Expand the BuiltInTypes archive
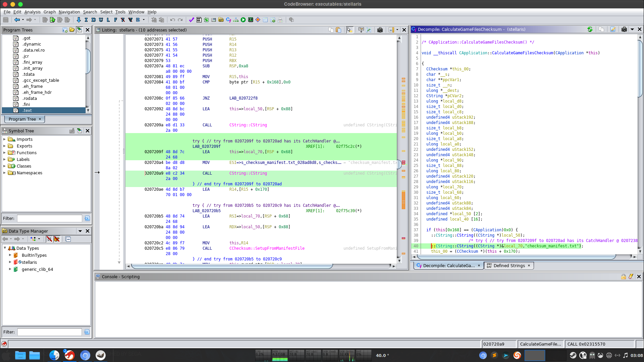 click(10, 255)
